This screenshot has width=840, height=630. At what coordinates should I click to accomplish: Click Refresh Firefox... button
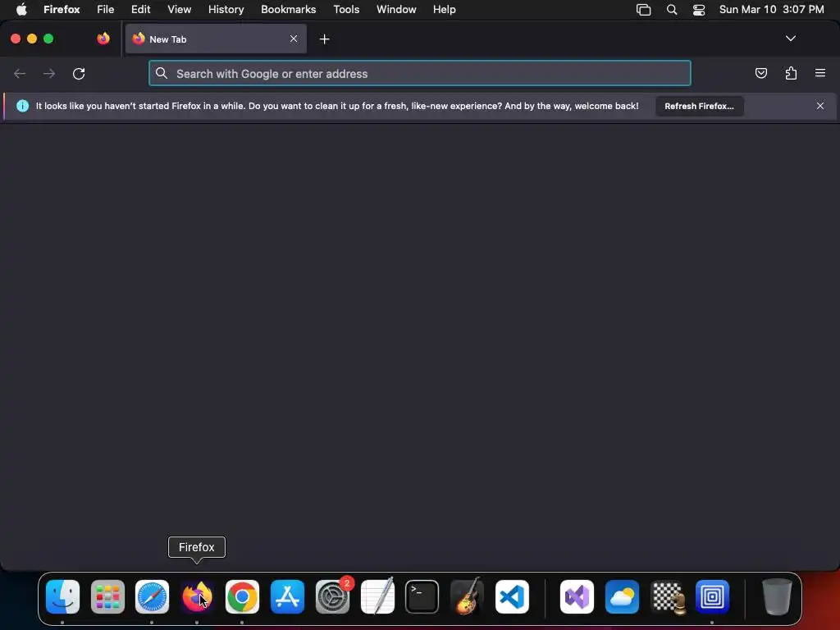[x=699, y=106]
